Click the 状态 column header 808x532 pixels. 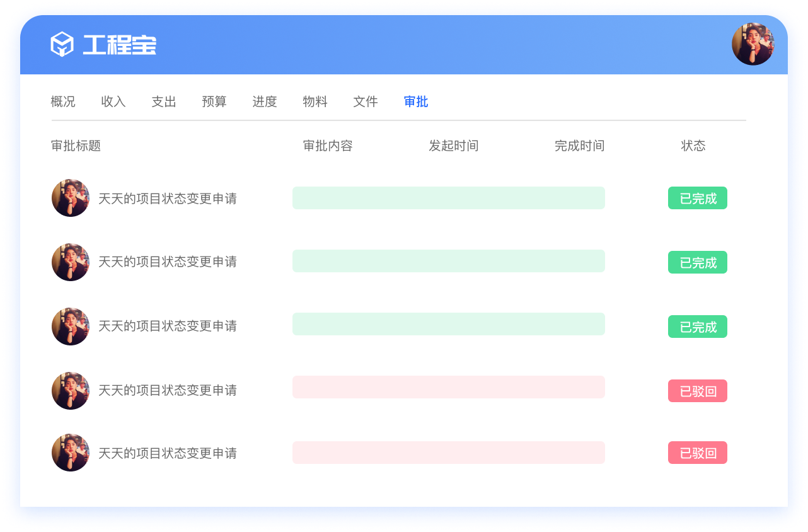(693, 146)
